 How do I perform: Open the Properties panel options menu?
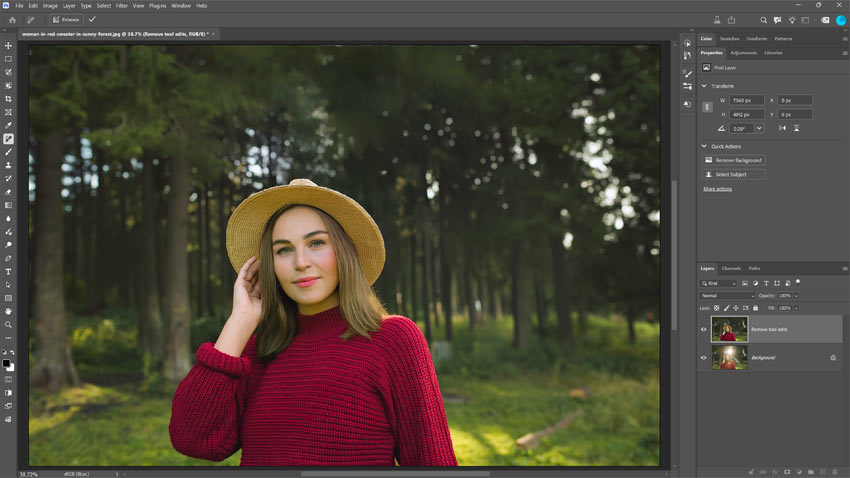[845, 53]
